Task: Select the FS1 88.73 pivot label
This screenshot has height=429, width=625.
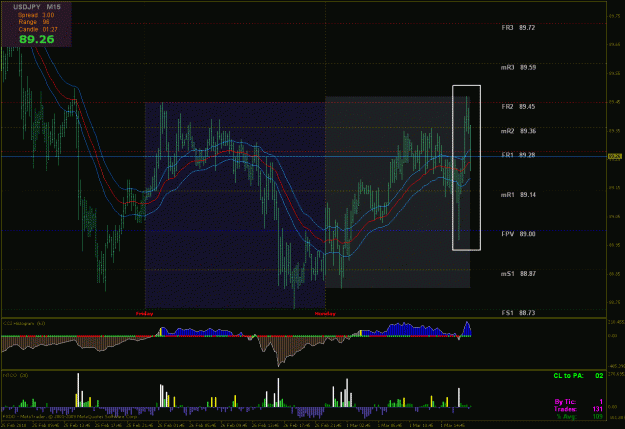Action: 518,313
